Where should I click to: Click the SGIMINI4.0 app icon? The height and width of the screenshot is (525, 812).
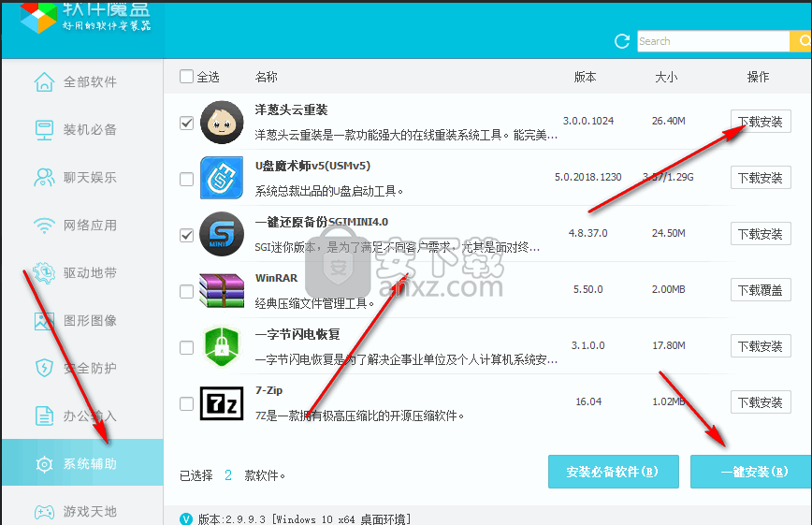(222, 234)
